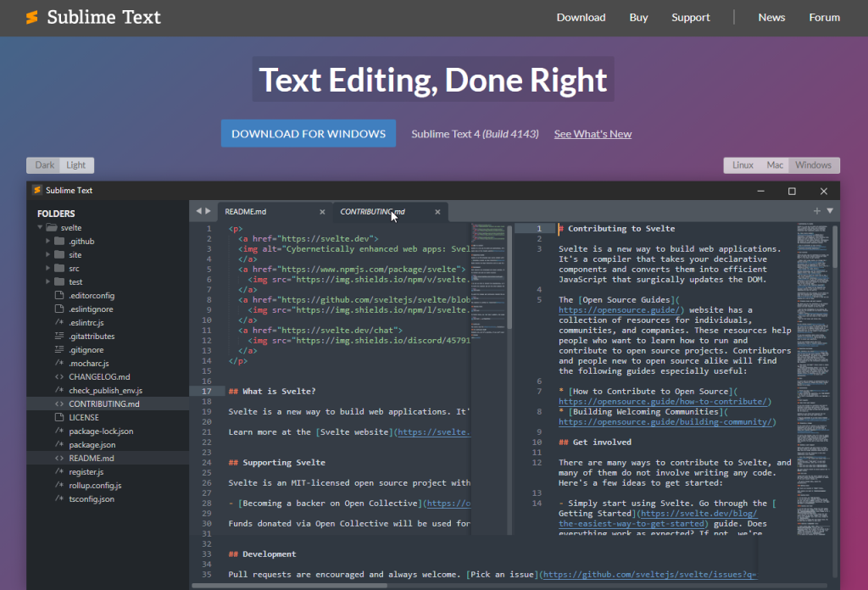The height and width of the screenshot is (590, 868).
Task: Open the Forum link
Action: (x=824, y=17)
